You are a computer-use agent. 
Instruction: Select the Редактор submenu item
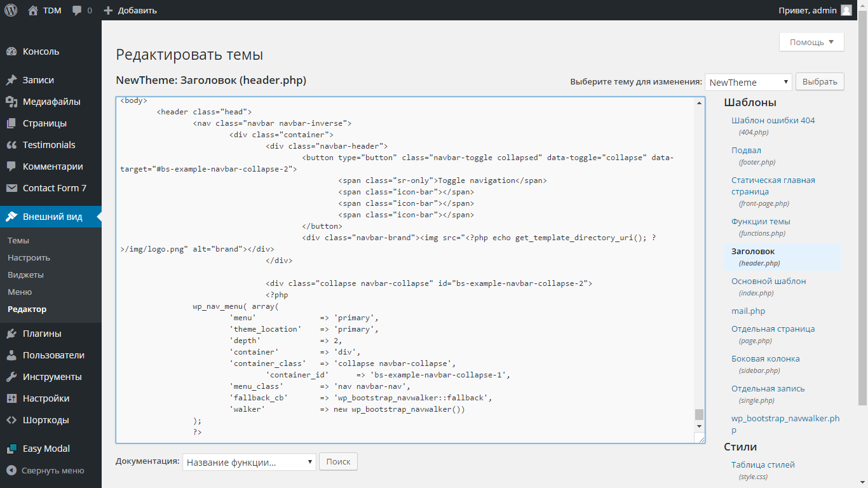[x=27, y=309]
